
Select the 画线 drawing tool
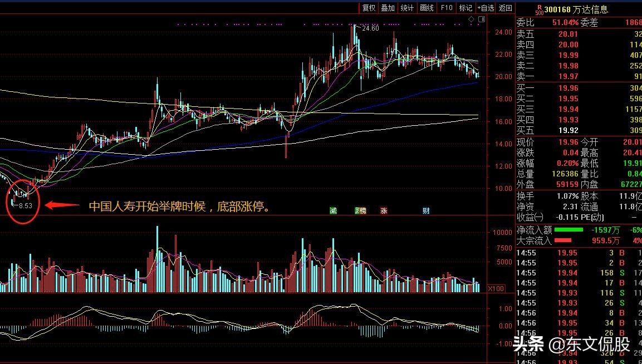427,8
